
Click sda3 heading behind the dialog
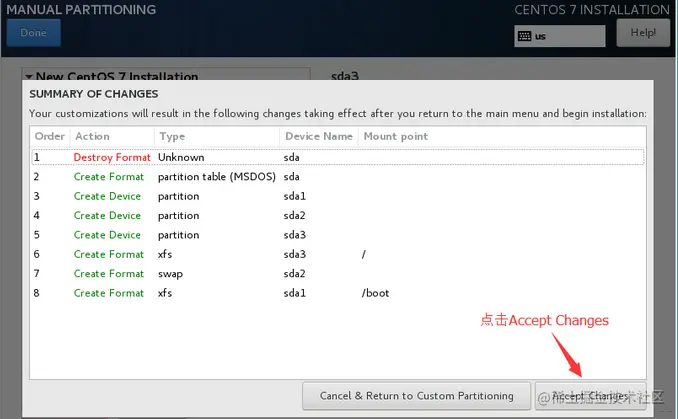pyautogui.click(x=345, y=76)
